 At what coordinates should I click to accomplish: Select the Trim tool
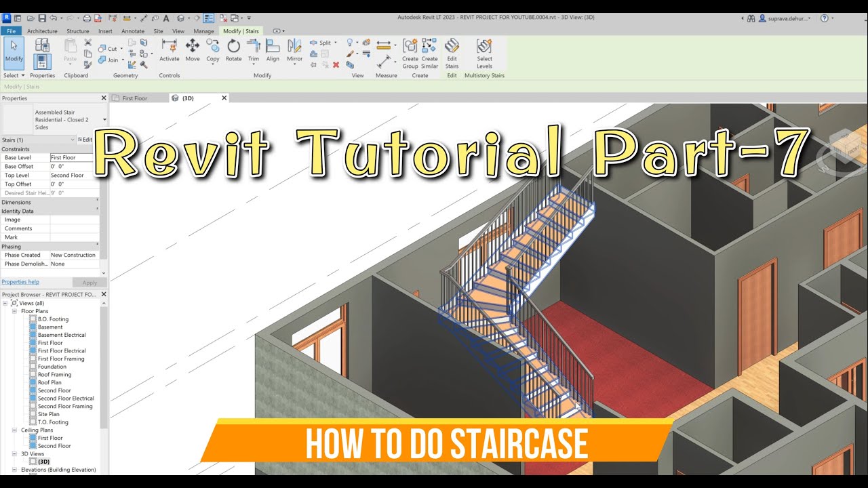tap(254, 50)
